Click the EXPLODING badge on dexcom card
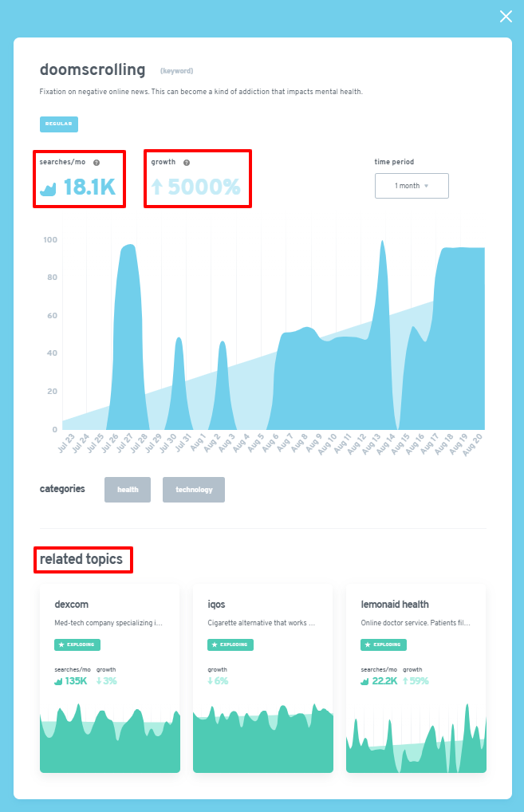 point(77,644)
